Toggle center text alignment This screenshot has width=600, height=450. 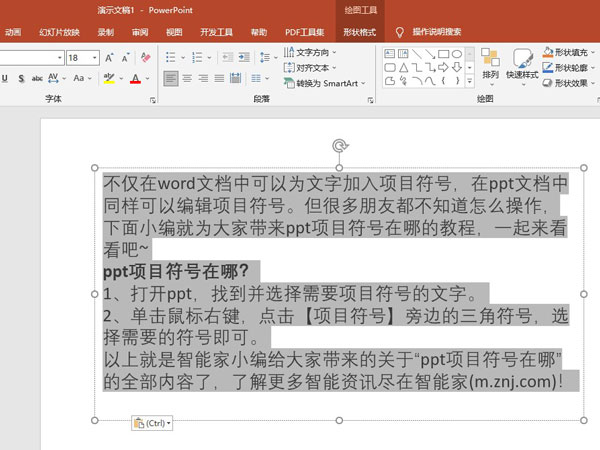(x=187, y=78)
